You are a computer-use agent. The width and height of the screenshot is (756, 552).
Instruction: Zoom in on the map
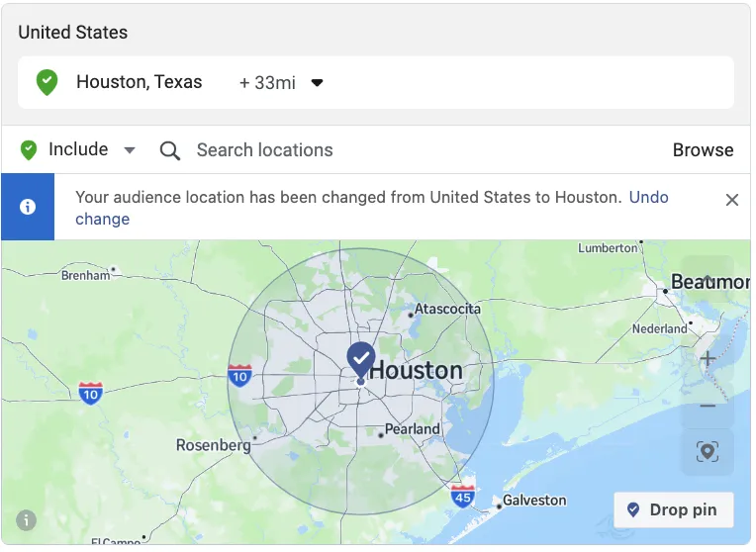click(x=708, y=359)
